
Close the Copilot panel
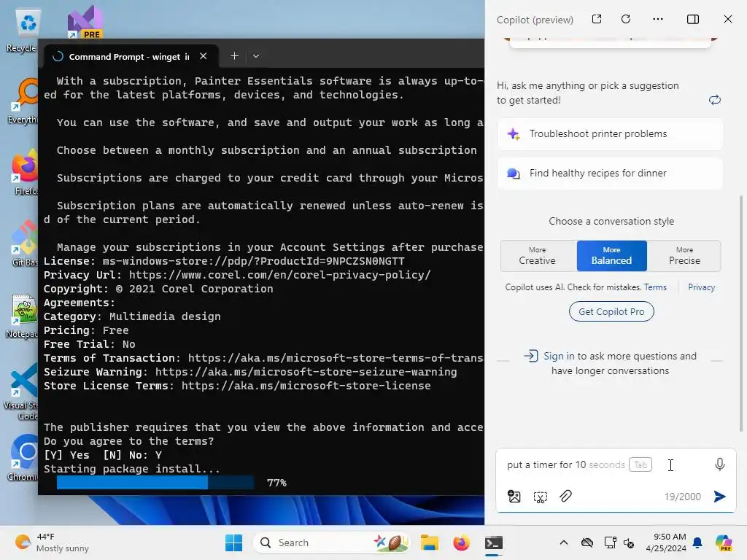727,19
